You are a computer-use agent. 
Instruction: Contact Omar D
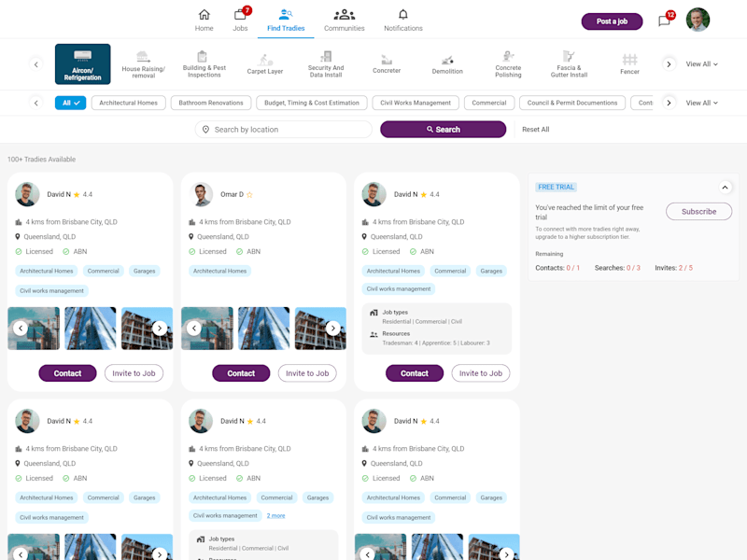(x=241, y=373)
